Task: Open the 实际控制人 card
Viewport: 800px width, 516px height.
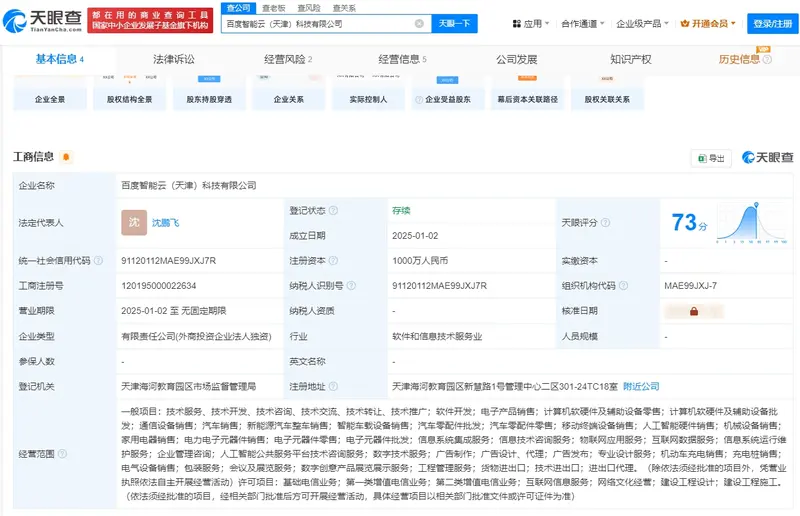Action: (x=368, y=93)
